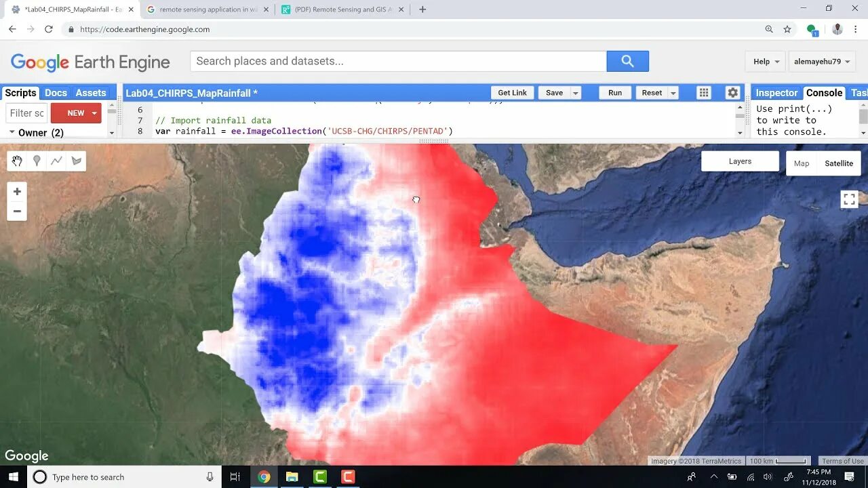The width and height of the screenshot is (868, 488).
Task: Switch to the Inspector tab
Action: pyautogui.click(x=776, y=93)
